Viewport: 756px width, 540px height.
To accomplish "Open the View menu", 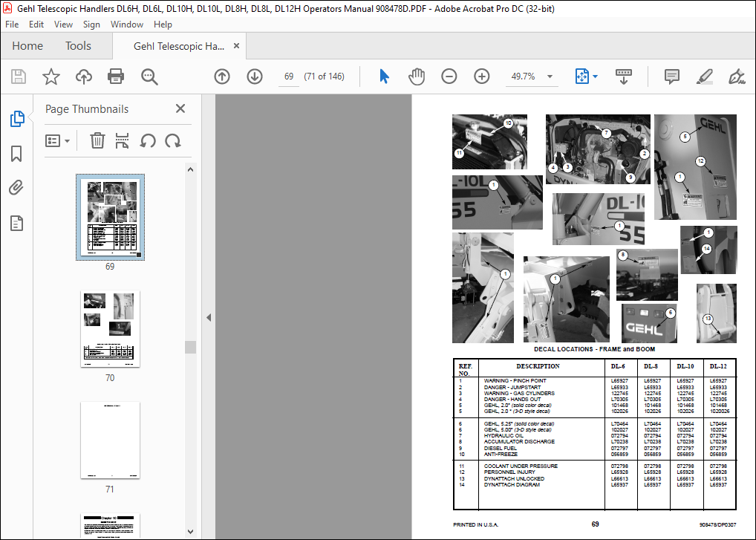I will tap(63, 24).
